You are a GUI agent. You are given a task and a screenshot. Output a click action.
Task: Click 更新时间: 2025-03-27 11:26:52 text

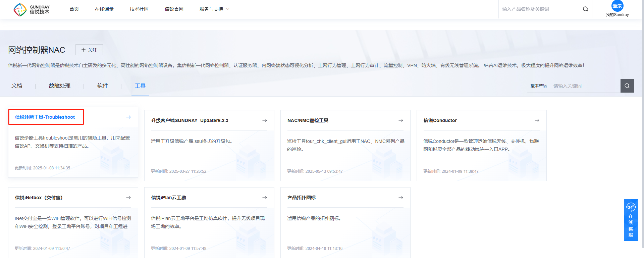tap(179, 171)
